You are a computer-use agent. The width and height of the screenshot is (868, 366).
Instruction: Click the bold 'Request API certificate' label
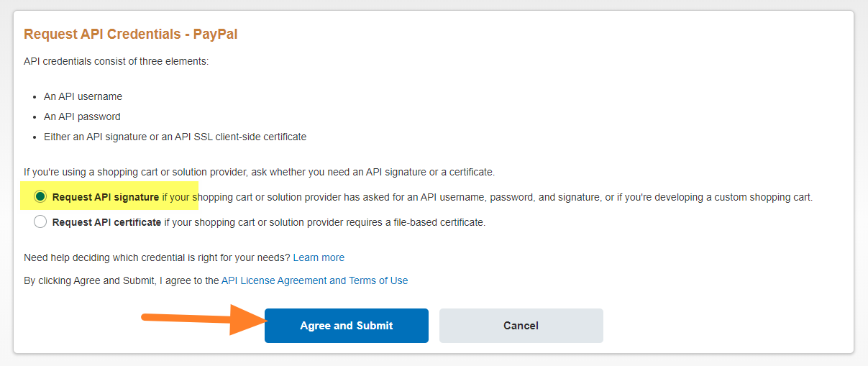coord(106,222)
